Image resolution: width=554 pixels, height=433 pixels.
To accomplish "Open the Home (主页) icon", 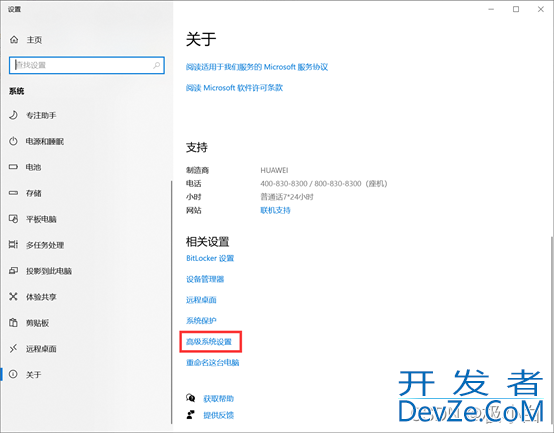I will [x=14, y=40].
